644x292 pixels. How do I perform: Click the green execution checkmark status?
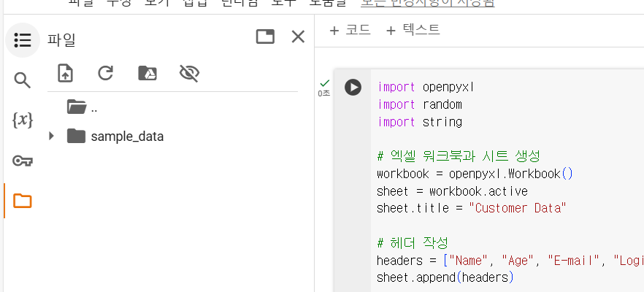[324, 83]
